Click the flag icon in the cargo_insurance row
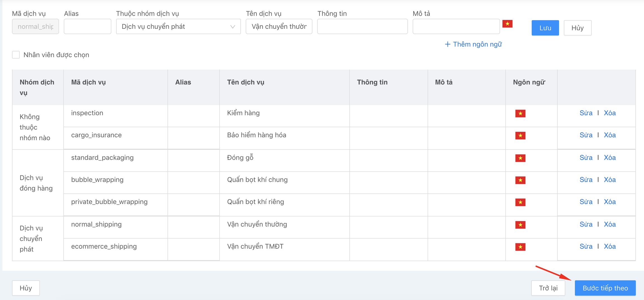 tap(520, 136)
